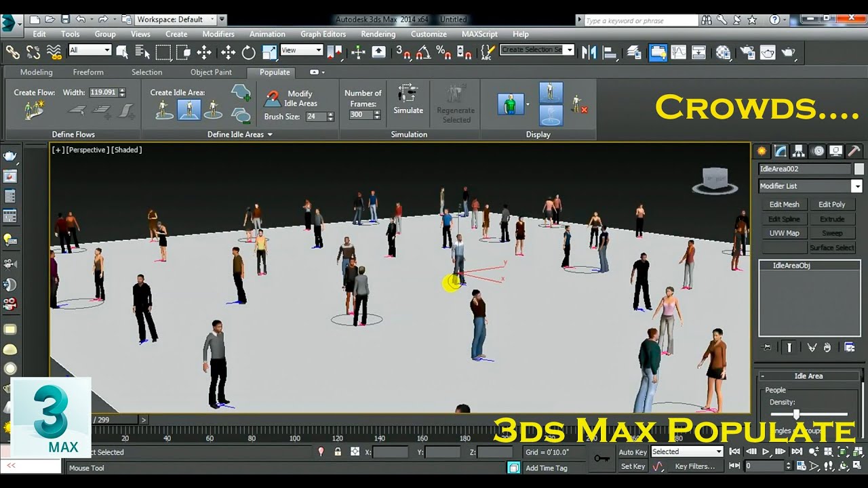Click the UVW Map modifier button
868x488 pixels.
784,233
